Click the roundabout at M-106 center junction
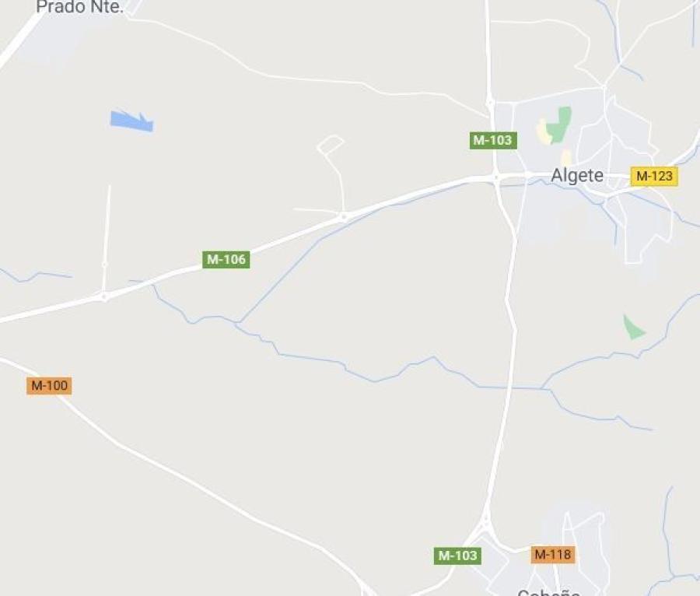This screenshot has height=596, width=700. tap(344, 217)
